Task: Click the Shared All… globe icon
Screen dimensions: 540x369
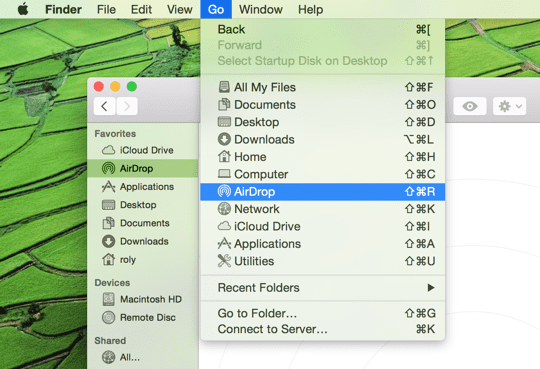Action: coord(108,357)
